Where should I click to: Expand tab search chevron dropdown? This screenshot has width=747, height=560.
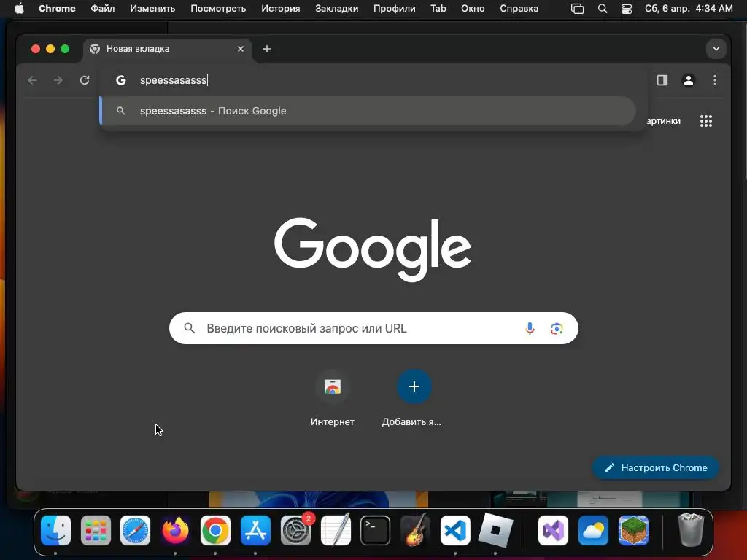coord(716,49)
